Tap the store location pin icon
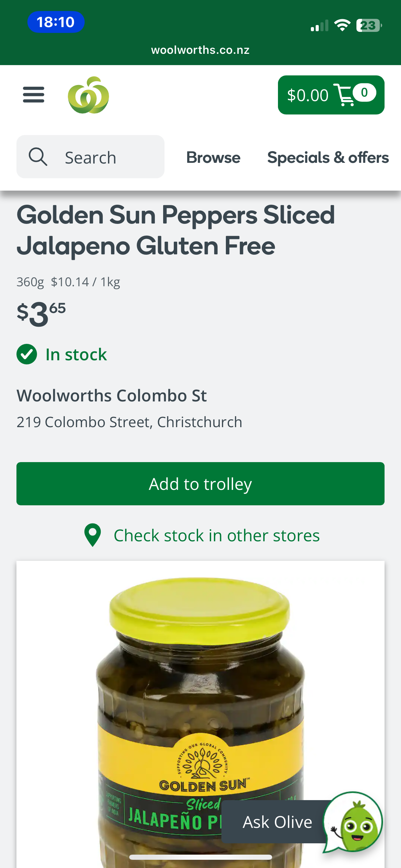The width and height of the screenshot is (401, 868). (x=93, y=535)
